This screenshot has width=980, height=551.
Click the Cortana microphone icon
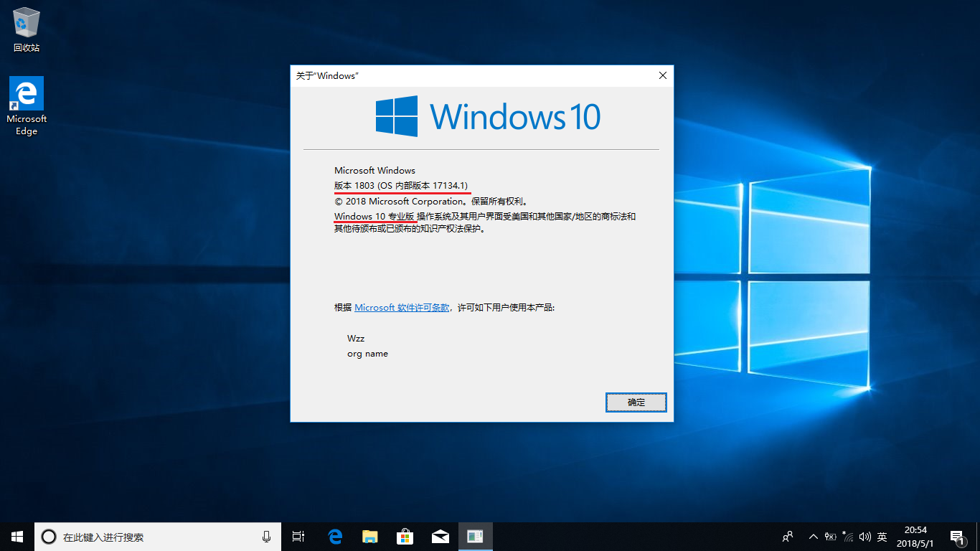[x=267, y=537]
